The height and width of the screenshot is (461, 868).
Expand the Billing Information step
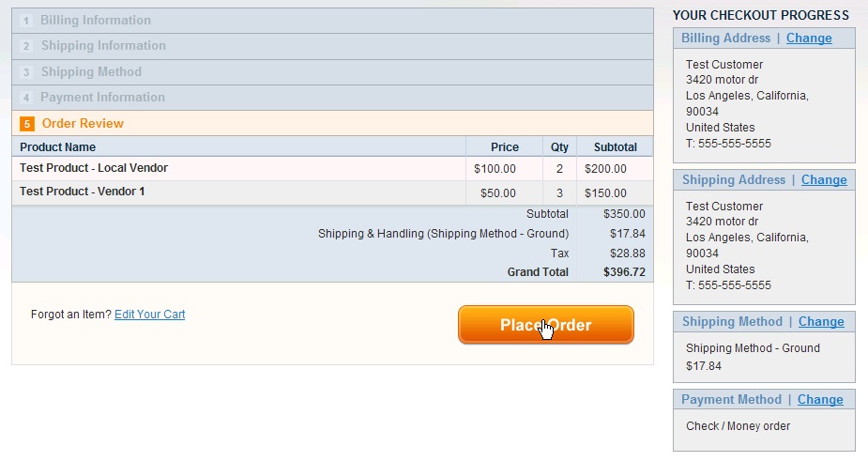[x=95, y=21]
